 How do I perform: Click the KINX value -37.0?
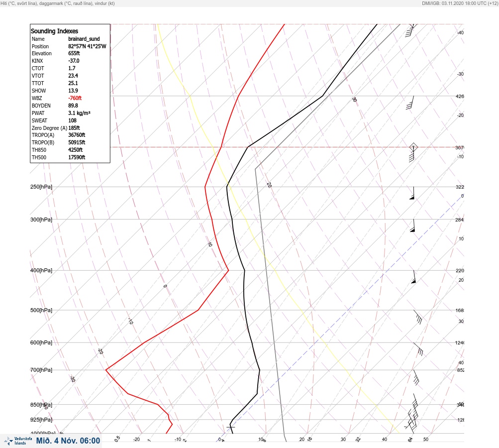click(x=74, y=61)
